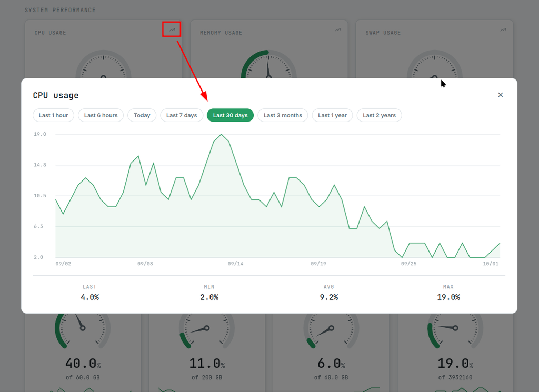The image size is (539, 392).
Task: Click the 10/01 date label on chart
Action: pos(491,264)
